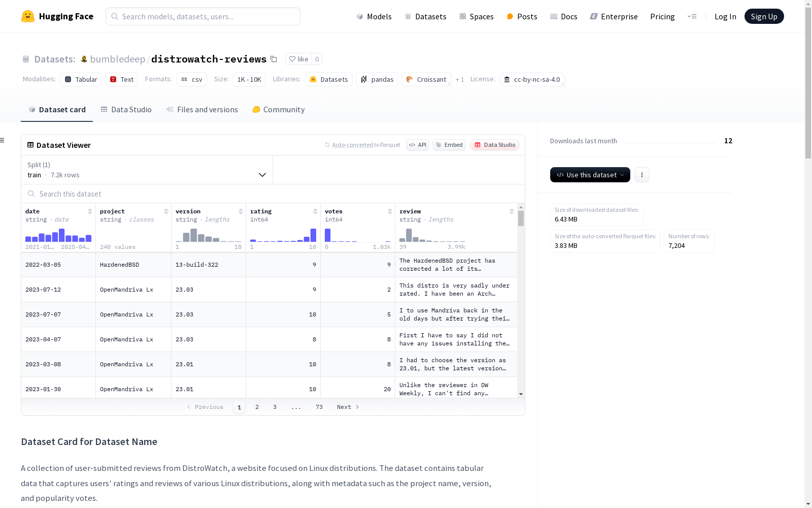This screenshot has height=508, width=812.
Task: Select the Text modality tag
Action: tap(122, 79)
